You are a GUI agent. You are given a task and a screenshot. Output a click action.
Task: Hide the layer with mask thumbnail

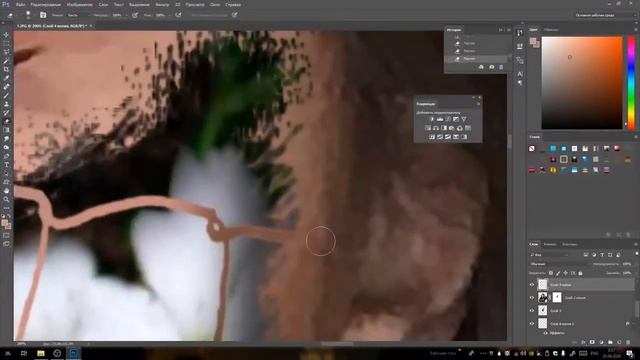pyautogui.click(x=531, y=298)
